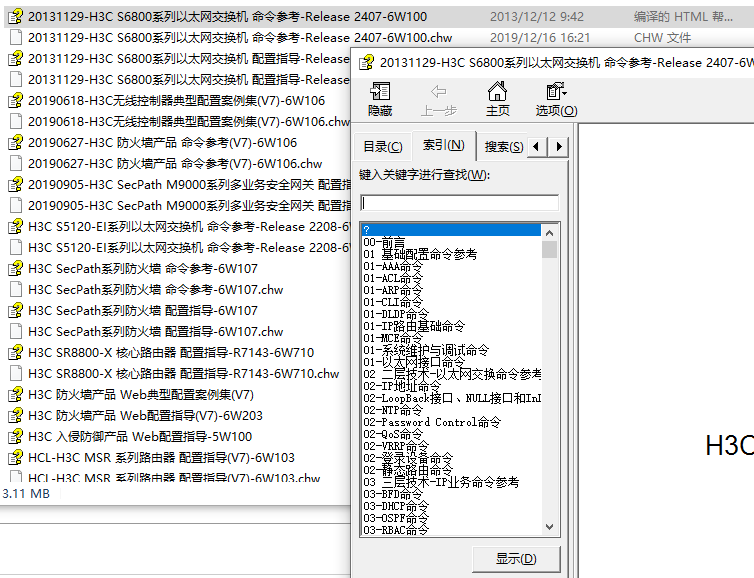Select index entry 01-ACL命令

click(x=393, y=278)
